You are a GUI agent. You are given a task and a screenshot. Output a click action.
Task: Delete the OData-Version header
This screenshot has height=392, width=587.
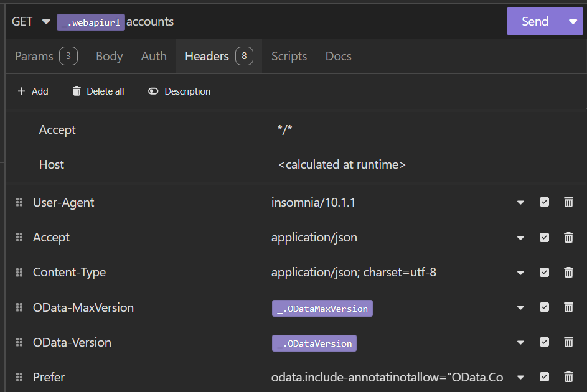568,342
